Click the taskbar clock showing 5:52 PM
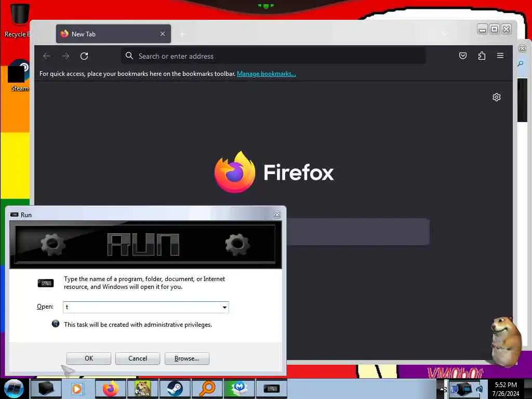 [506, 389]
